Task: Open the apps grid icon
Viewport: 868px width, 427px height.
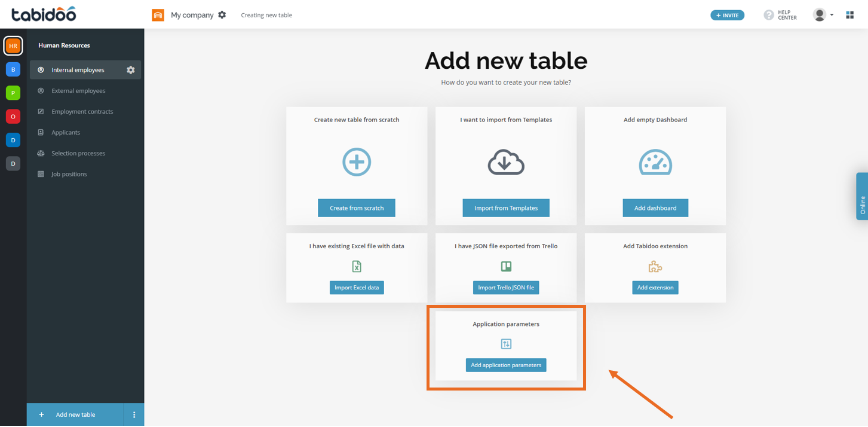Action: (x=850, y=15)
